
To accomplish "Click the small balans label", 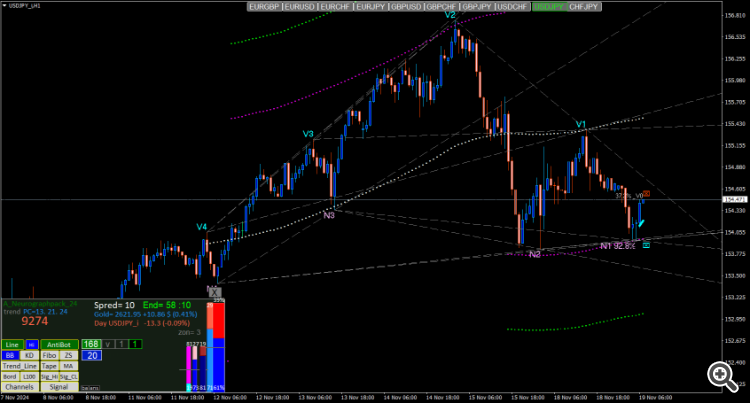I will [90, 388].
